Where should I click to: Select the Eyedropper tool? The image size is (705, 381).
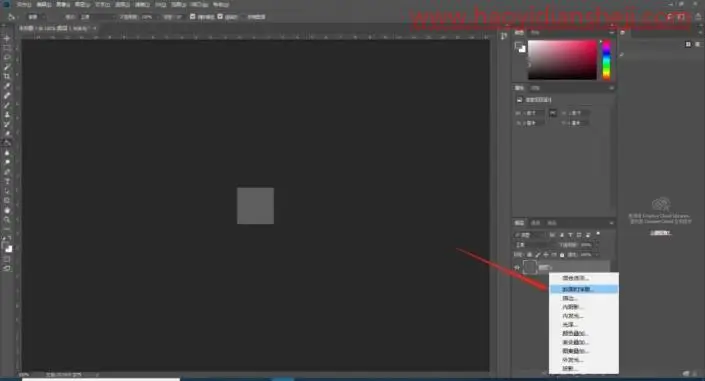7,86
